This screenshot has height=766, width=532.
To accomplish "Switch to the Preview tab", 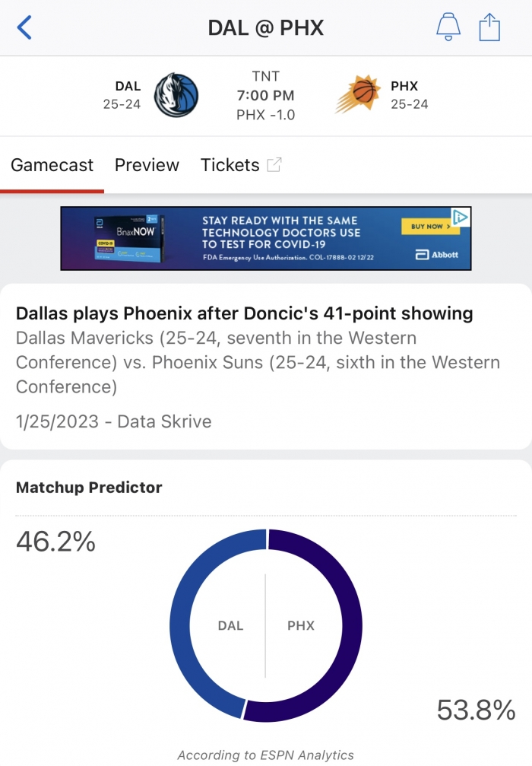I will pyautogui.click(x=147, y=165).
